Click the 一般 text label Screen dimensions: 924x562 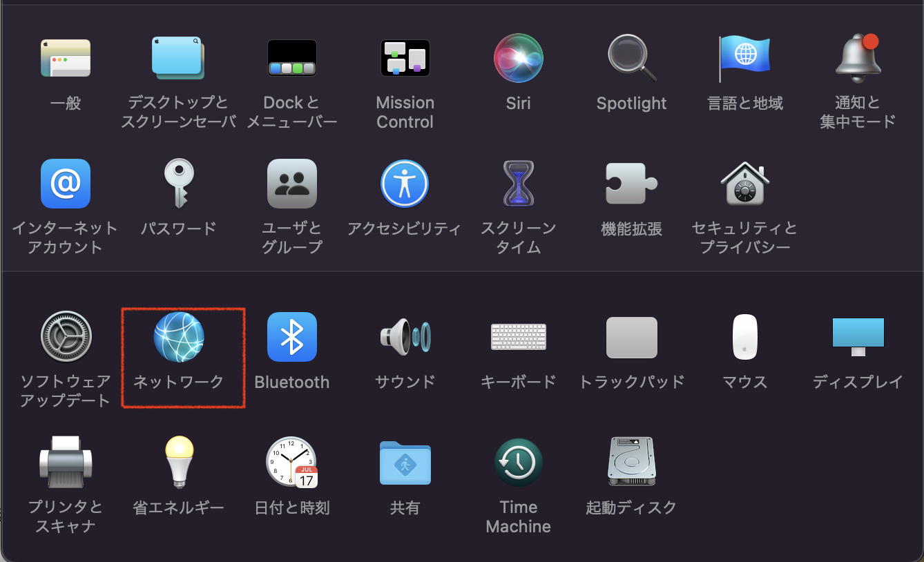pos(66,104)
